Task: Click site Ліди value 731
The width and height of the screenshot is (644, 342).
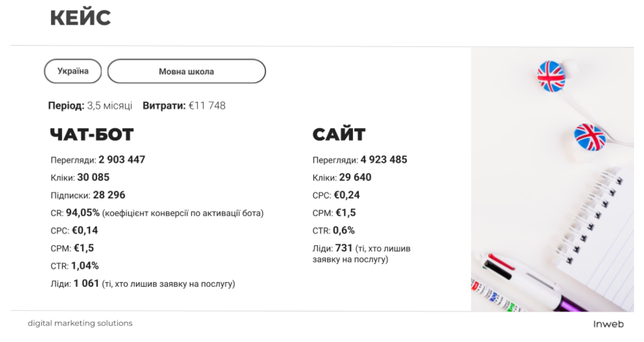Action: 344,248
